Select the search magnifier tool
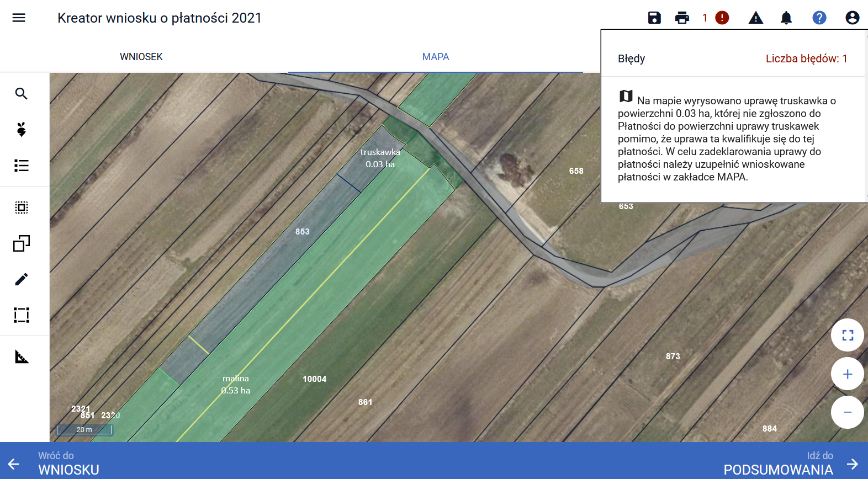868x479 pixels. 22,94
